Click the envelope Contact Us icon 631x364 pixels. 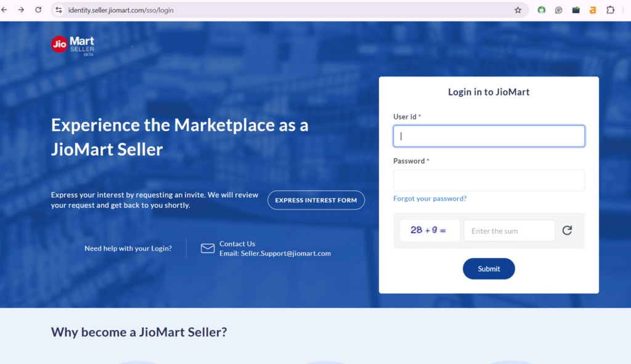pos(208,248)
